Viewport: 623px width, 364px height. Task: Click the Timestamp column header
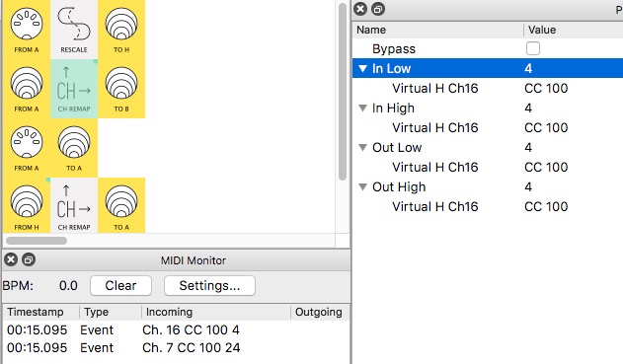(40, 312)
